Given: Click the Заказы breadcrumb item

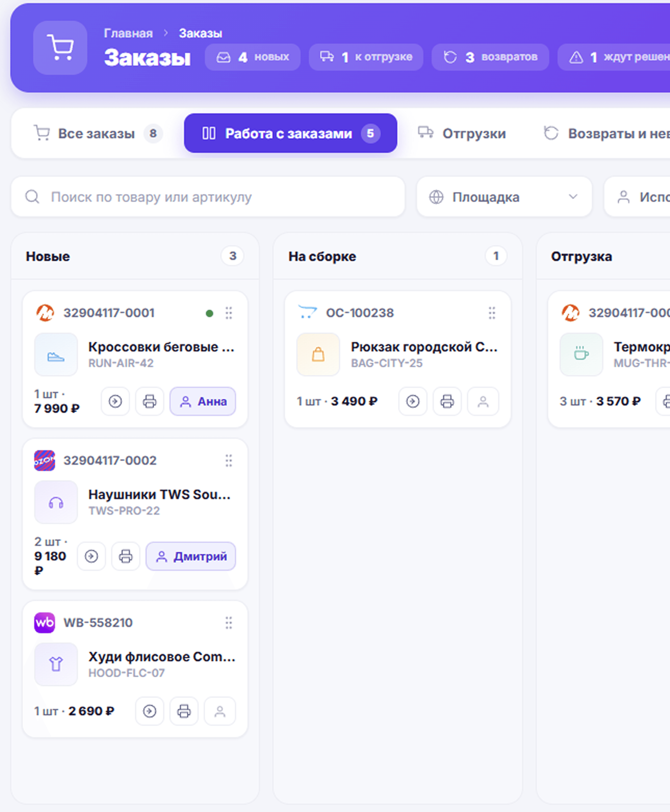Looking at the screenshot, I should coord(200,33).
